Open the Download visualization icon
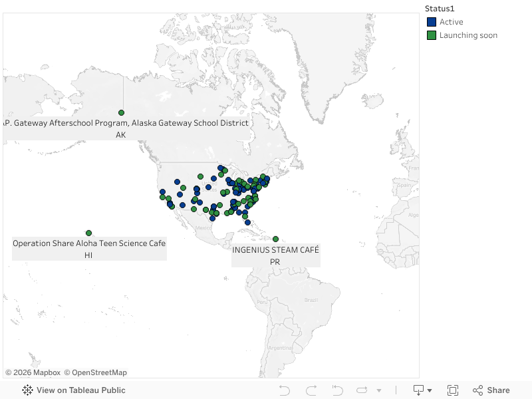Viewport: 532px width, 399px height. pos(417,390)
